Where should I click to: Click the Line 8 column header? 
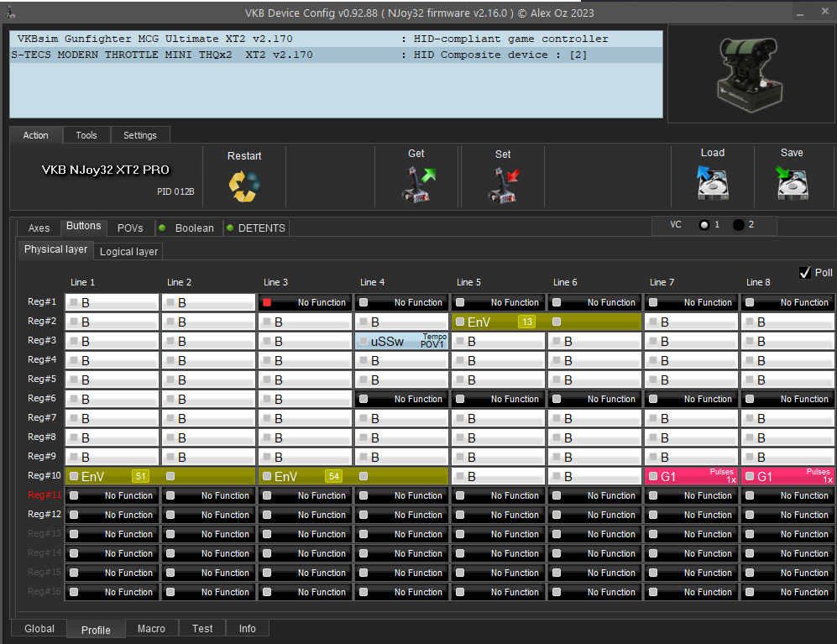pos(759,282)
